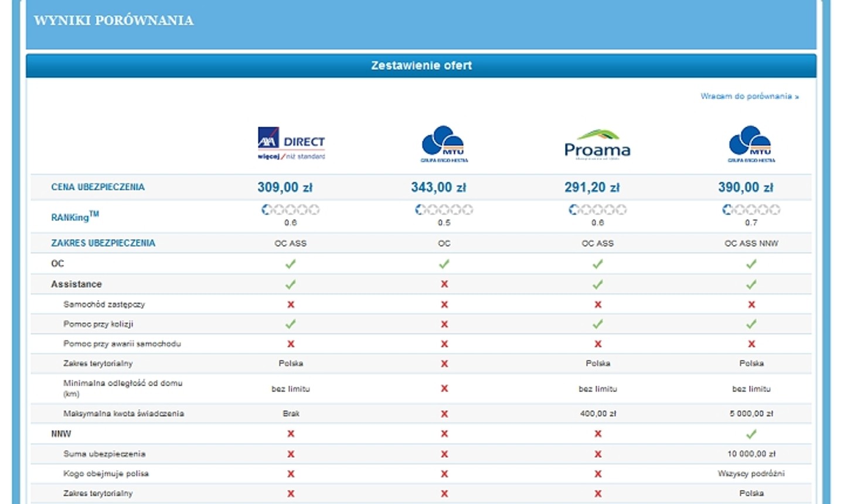Click the ZAKRES UBEZPIECZENIA row header
This screenshot has height=504, width=844.
103,243
